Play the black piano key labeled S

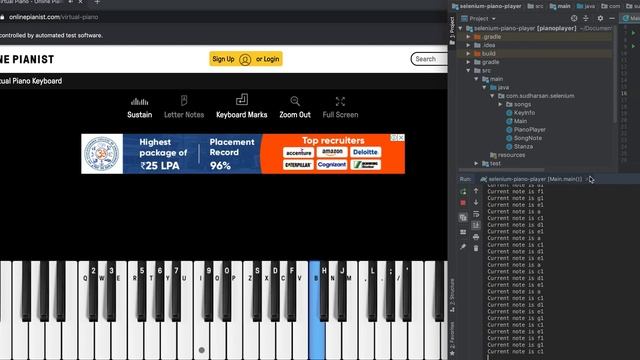pyautogui.click(x=257, y=290)
